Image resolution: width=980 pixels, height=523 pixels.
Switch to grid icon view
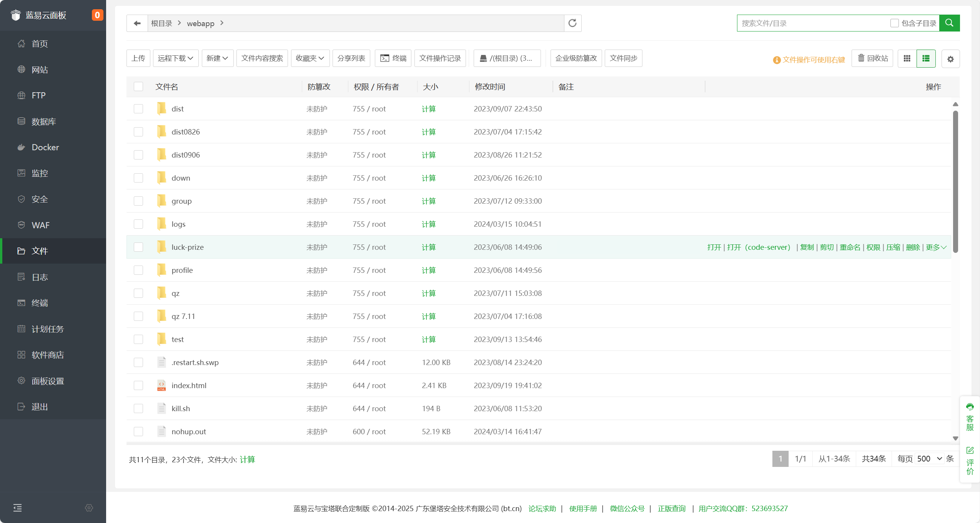click(907, 58)
